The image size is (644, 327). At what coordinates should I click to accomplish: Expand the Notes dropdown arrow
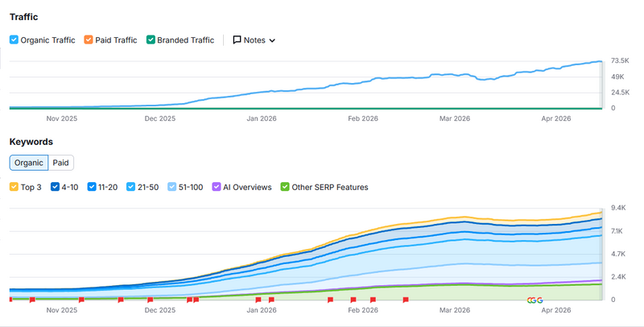(272, 40)
